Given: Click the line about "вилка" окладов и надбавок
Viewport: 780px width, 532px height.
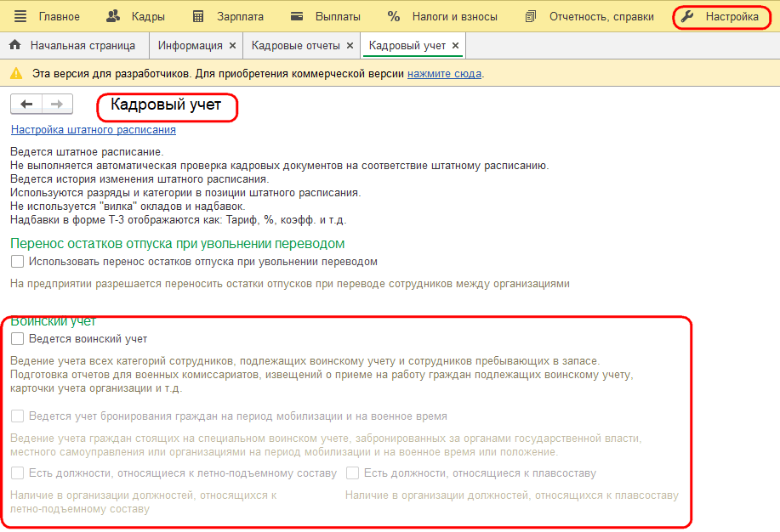Looking at the screenshot, I should 128,207.
